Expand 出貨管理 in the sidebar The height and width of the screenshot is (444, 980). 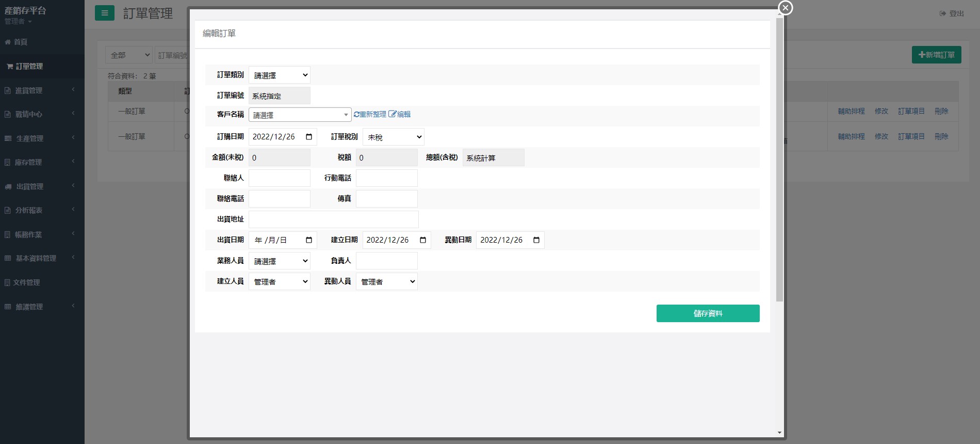tap(42, 186)
